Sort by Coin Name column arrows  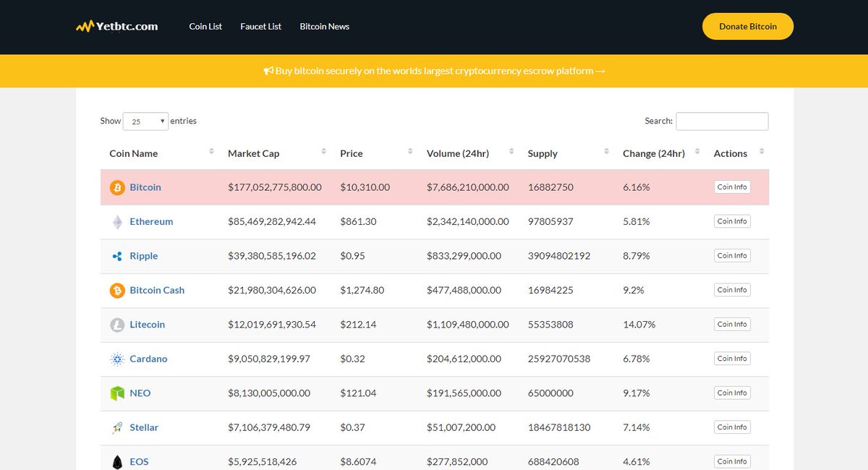tap(211, 151)
